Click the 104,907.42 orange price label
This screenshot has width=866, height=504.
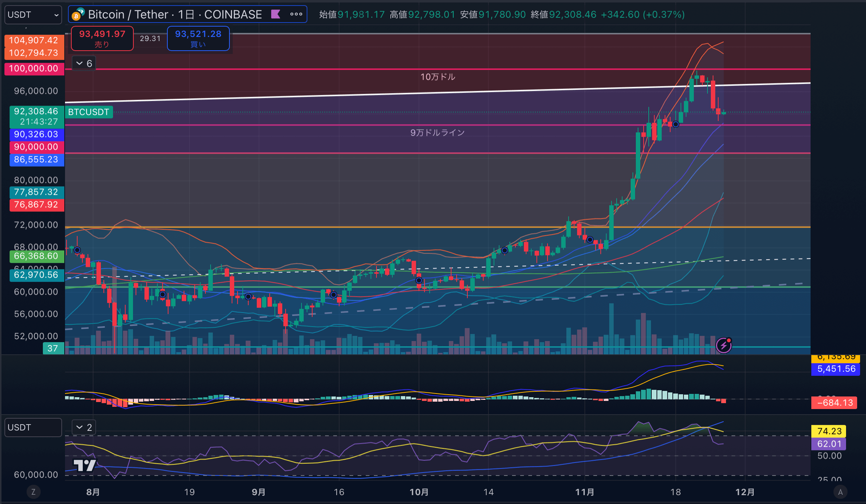pos(34,40)
